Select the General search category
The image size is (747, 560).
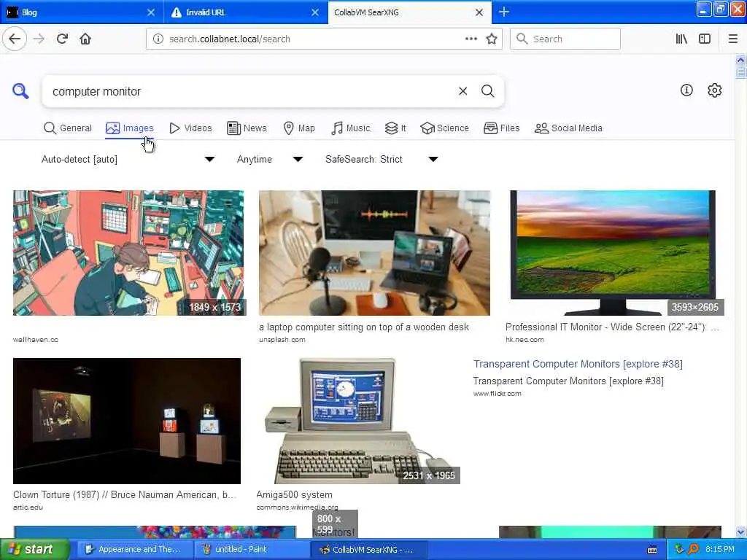pos(68,128)
